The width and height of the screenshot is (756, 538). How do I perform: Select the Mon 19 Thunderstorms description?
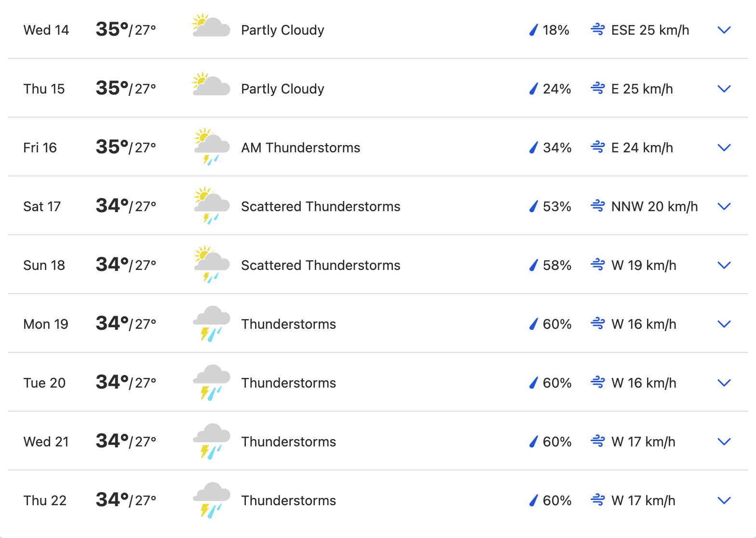click(x=288, y=324)
